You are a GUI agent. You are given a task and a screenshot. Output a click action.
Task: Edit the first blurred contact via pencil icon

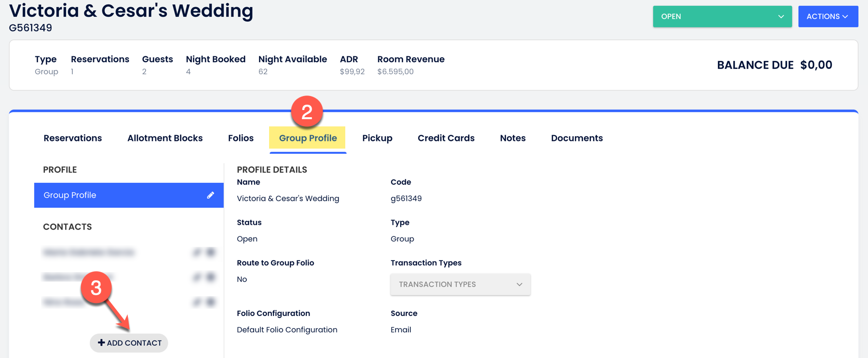click(197, 252)
